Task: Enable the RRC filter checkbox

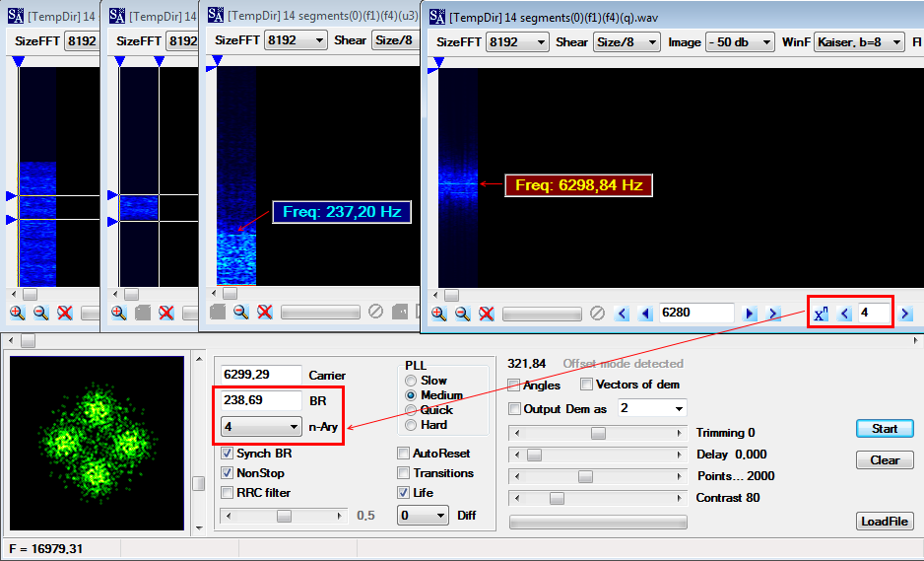Action: tap(228, 492)
